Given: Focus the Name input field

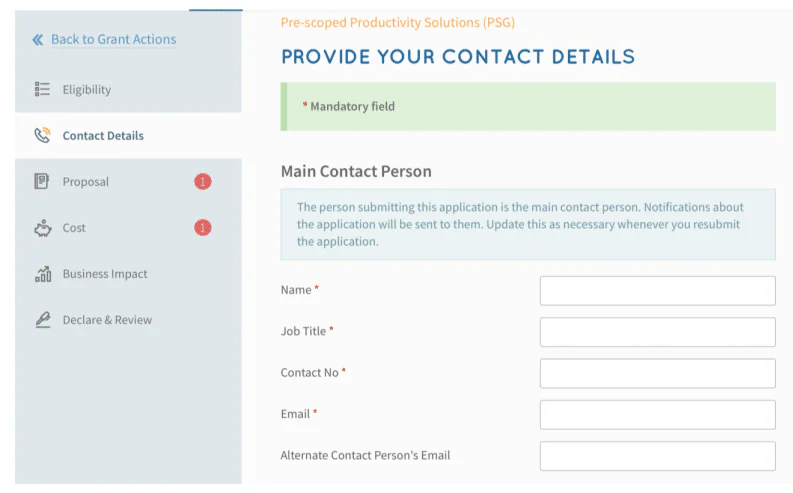Looking at the screenshot, I should point(657,291).
